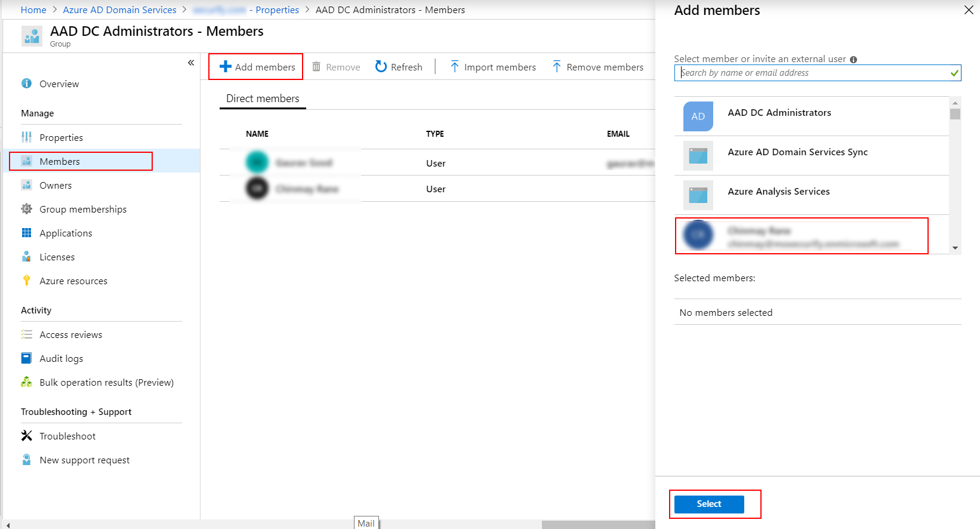Open Group memberships in sidebar
Viewport: 980px width, 529px height.
tap(83, 209)
